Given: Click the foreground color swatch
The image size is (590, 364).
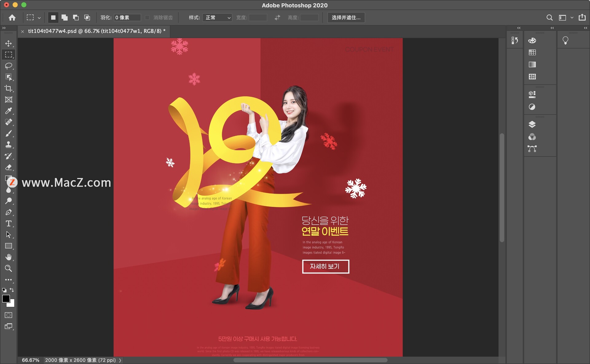Looking at the screenshot, I should tap(6, 298).
